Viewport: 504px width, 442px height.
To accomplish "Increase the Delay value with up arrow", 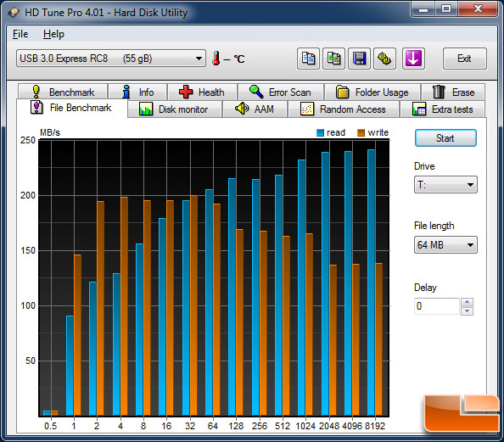I will click(x=467, y=302).
